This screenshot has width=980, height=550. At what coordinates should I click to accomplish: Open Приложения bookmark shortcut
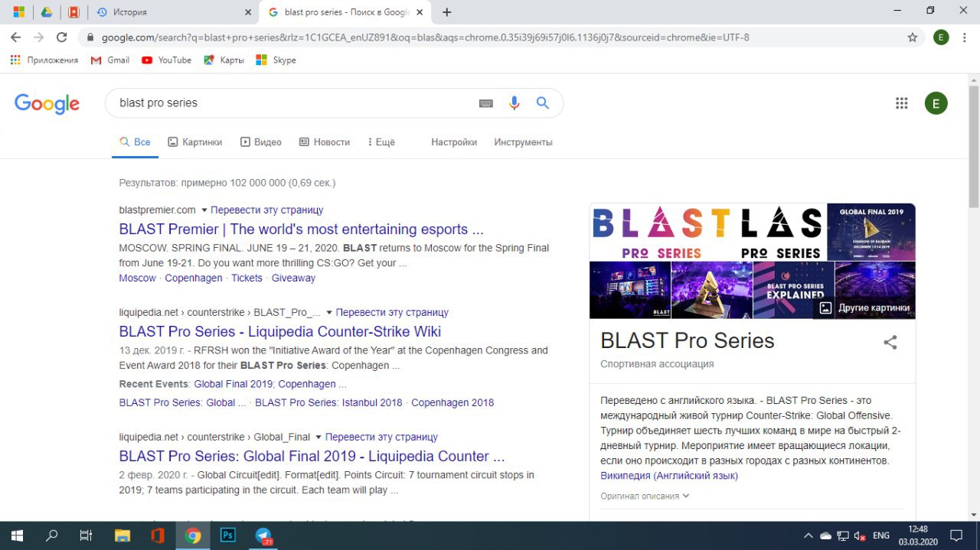[x=44, y=60]
